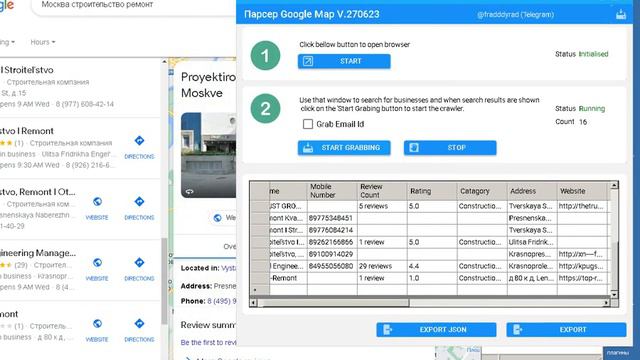The height and width of the screenshot is (360, 640).
Task: Select the -Remont name cell
Action: point(288,278)
